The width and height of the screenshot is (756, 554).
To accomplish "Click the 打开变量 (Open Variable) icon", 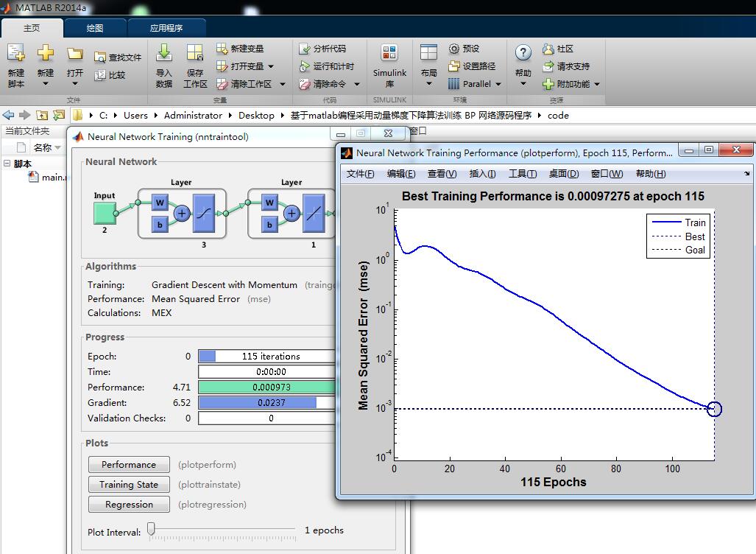I will [222, 66].
